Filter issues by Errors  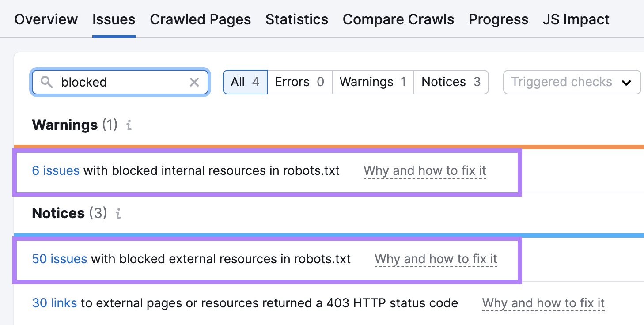pyautogui.click(x=299, y=82)
